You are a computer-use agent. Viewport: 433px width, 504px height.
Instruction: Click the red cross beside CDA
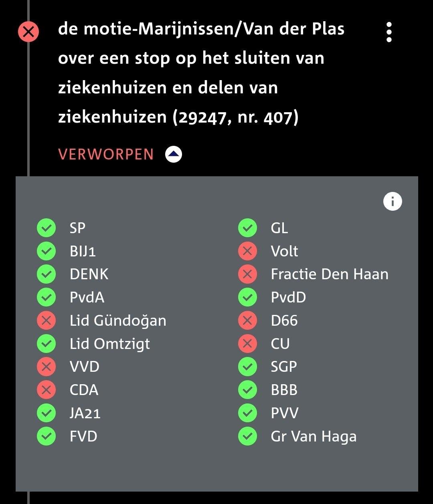(47, 390)
